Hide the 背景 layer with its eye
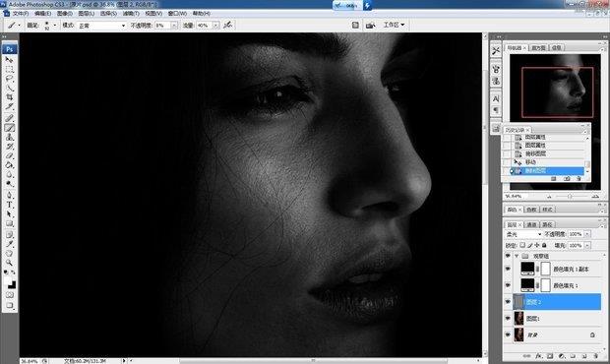 pyautogui.click(x=508, y=334)
